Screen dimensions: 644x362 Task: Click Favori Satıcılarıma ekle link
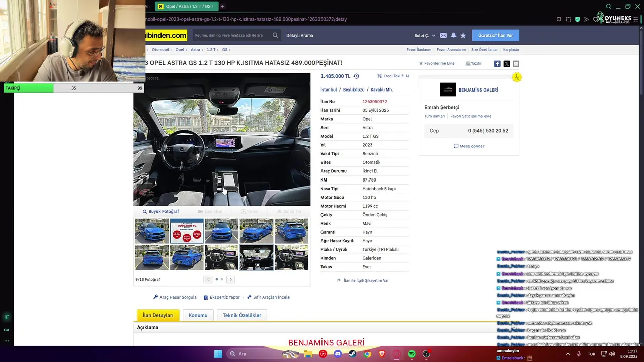click(471, 116)
